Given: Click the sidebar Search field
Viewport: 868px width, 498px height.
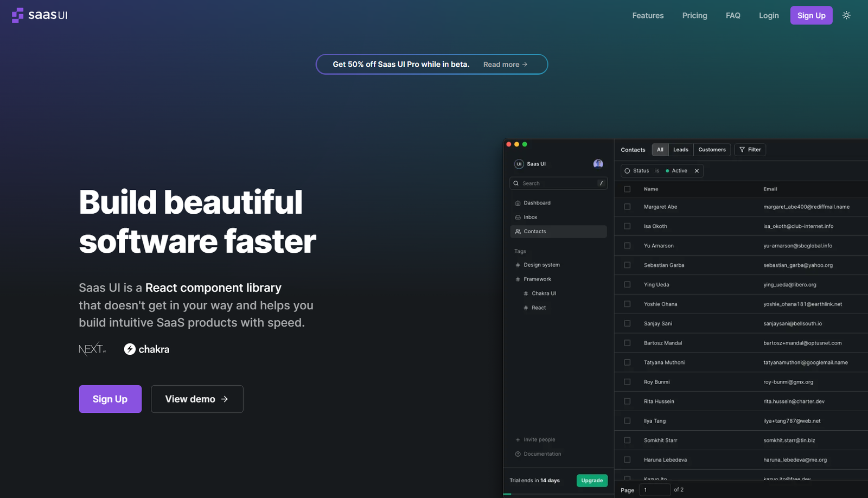Looking at the screenshot, I should pos(558,183).
